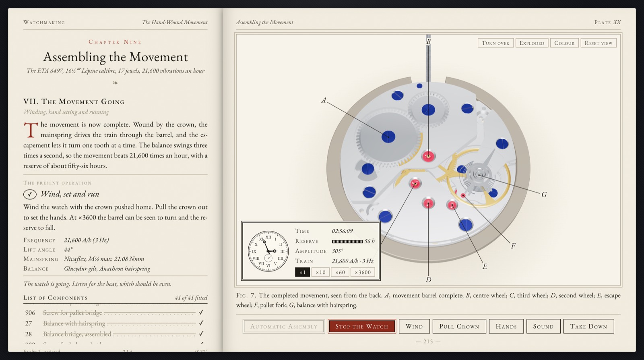This screenshot has width=644, height=360.
Task: Stop the Watch
Action: [x=362, y=326]
